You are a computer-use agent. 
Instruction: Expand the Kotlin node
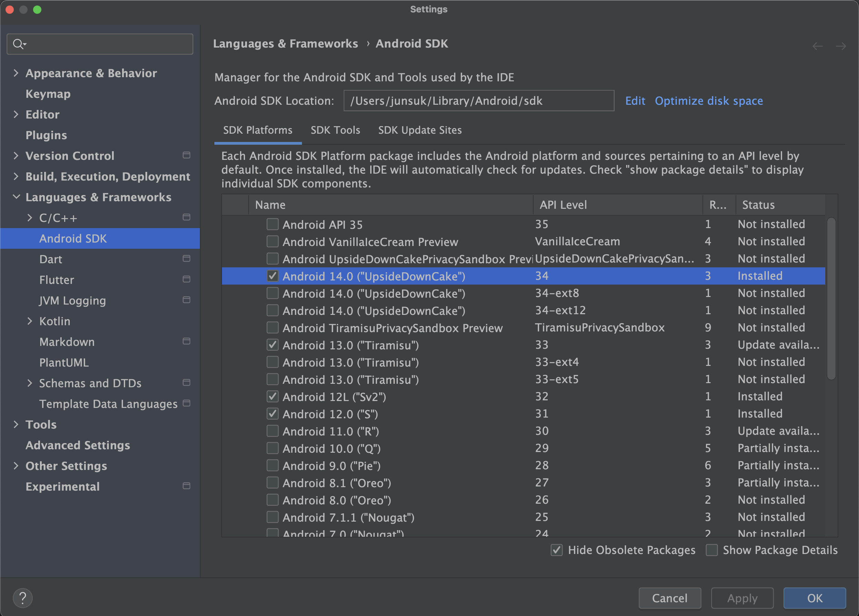30,321
